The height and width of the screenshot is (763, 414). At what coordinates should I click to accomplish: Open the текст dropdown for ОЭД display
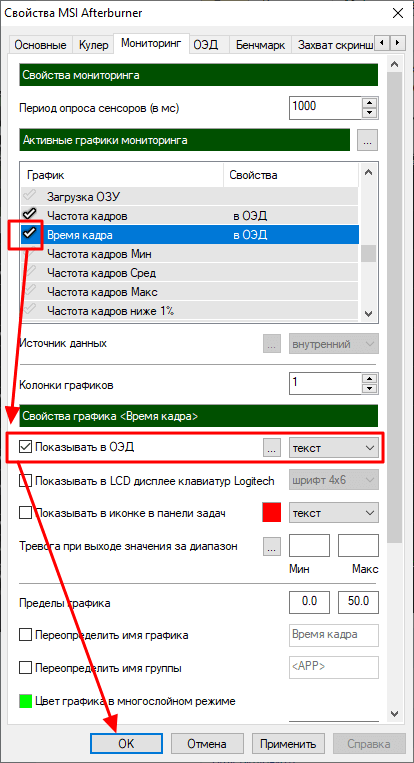[x=334, y=448]
